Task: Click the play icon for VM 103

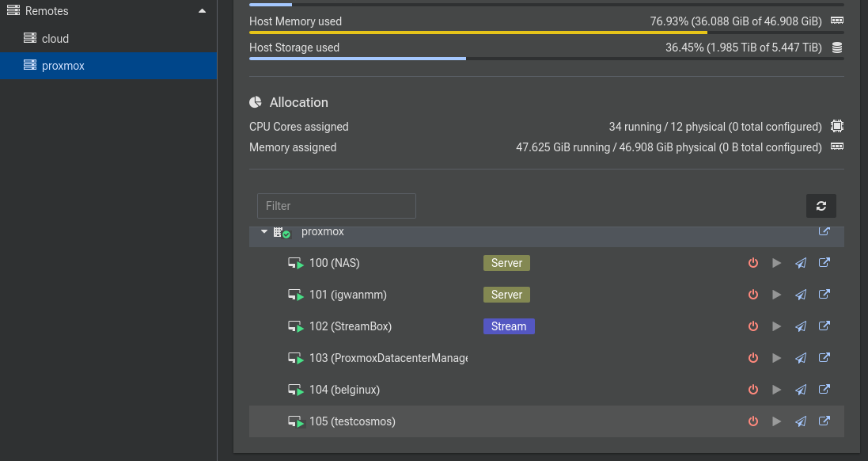Action: [777, 357]
